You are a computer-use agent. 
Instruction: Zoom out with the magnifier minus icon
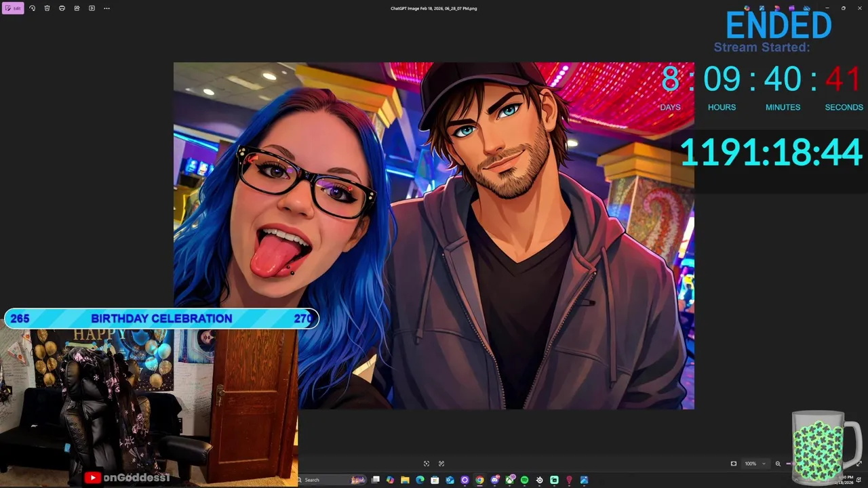pyautogui.click(x=778, y=464)
